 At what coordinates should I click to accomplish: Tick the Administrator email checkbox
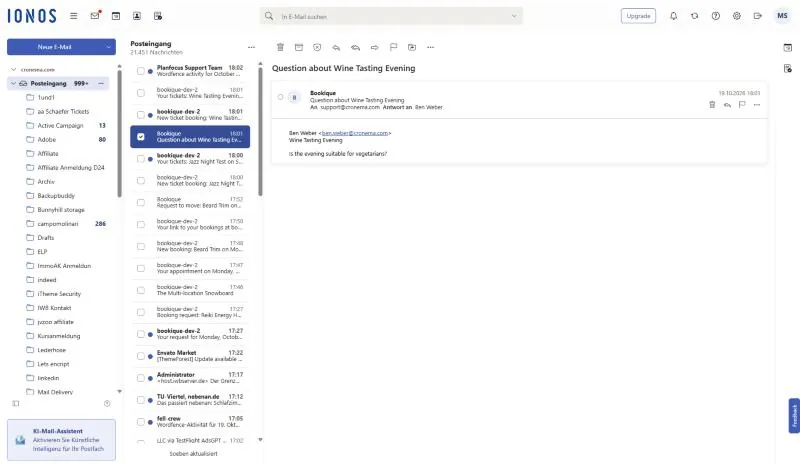click(141, 378)
